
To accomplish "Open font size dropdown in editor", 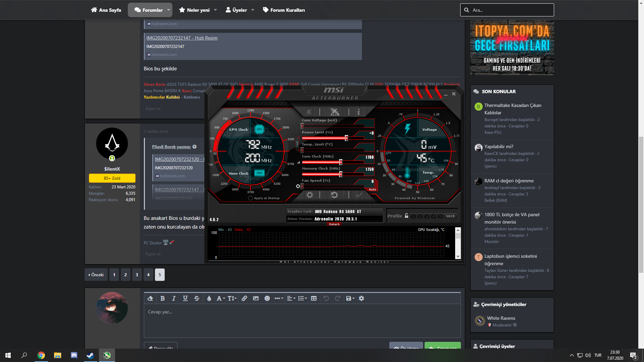I will coord(232,298).
